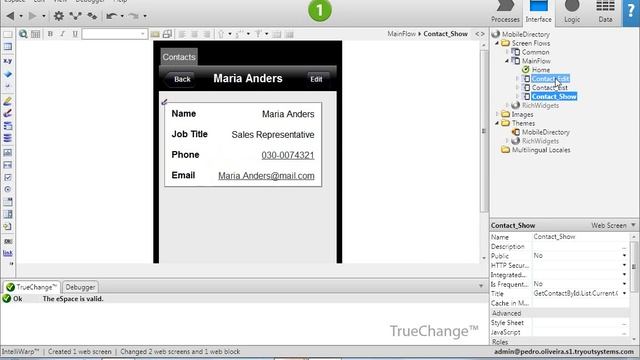Expand the Common screen flow

507,52
